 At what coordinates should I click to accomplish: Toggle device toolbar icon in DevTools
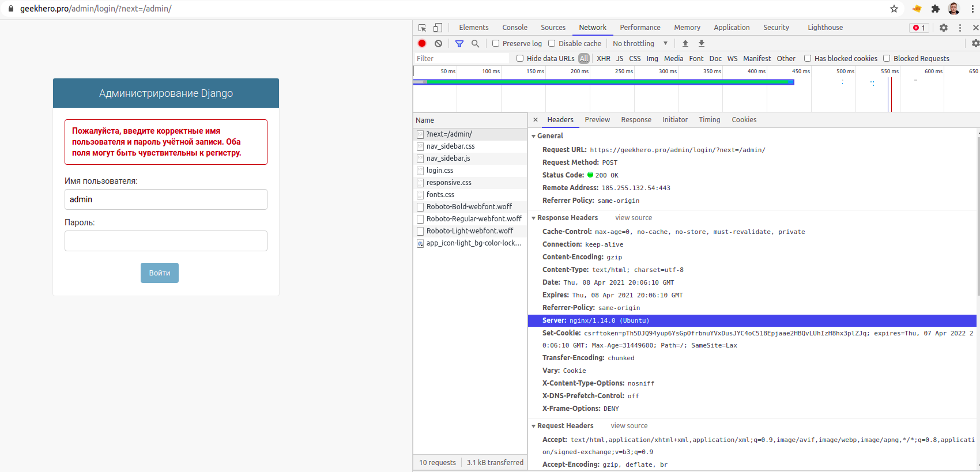point(438,28)
